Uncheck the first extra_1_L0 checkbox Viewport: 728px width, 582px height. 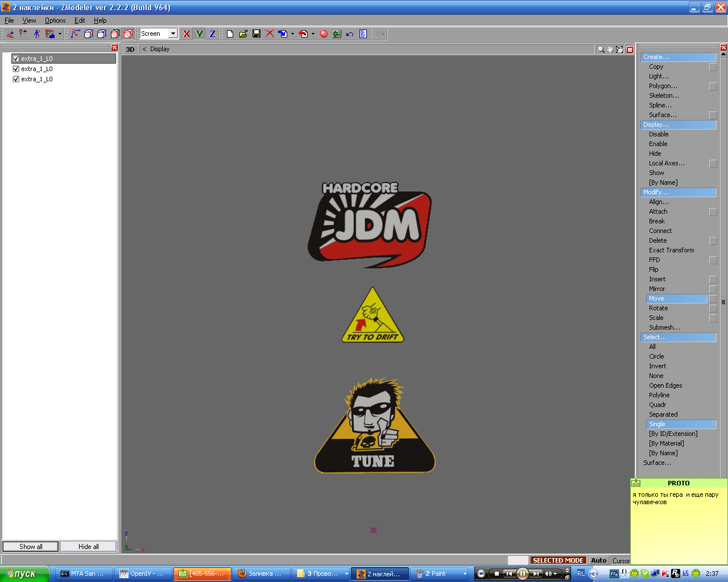(x=16, y=59)
